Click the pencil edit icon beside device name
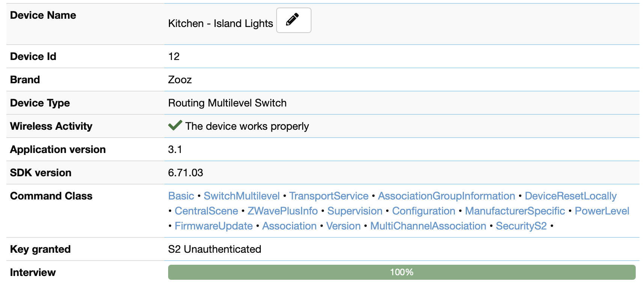 pyautogui.click(x=293, y=20)
